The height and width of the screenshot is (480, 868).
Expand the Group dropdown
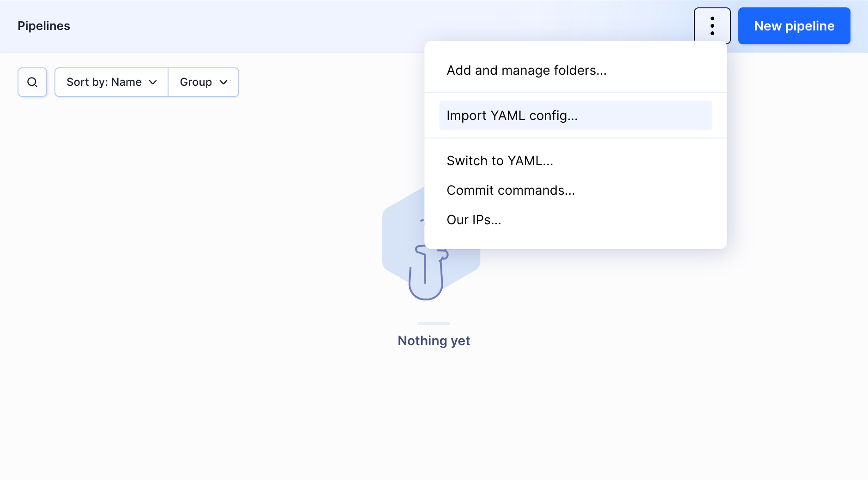pos(204,82)
